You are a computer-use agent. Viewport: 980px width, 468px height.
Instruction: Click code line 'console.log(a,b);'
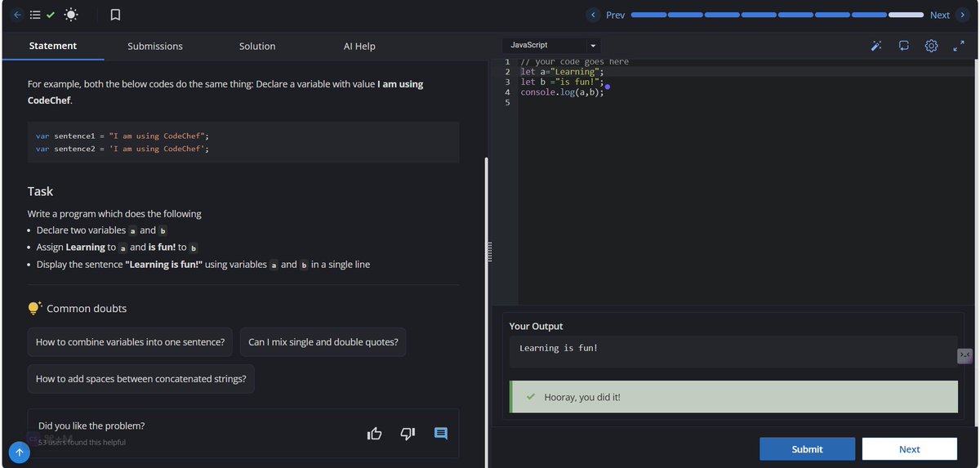(x=563, y=92)
